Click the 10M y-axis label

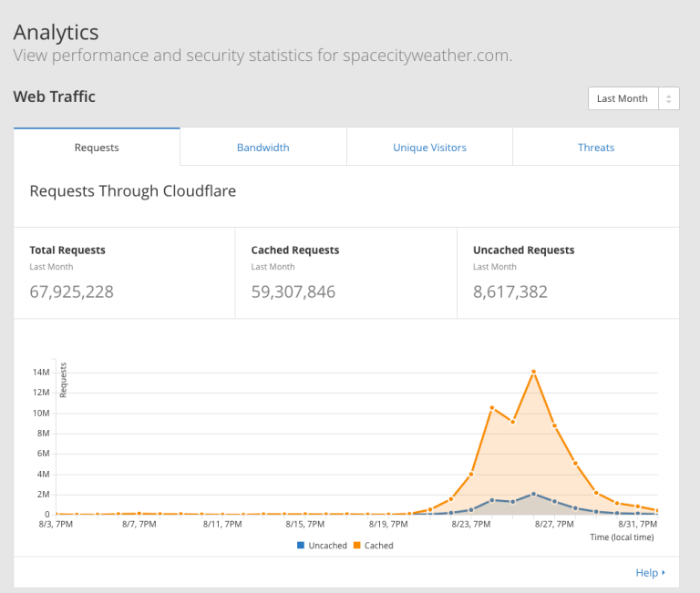click(41, 414)
